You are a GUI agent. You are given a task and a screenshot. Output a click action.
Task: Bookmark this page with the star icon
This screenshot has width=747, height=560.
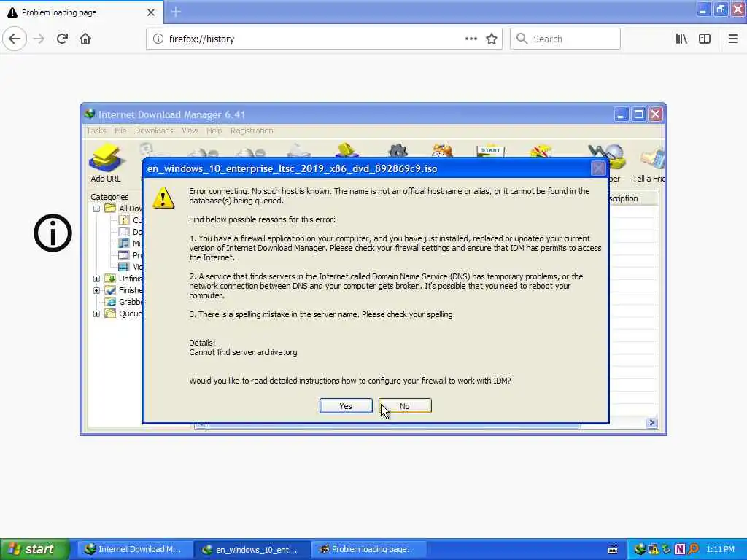492,39
